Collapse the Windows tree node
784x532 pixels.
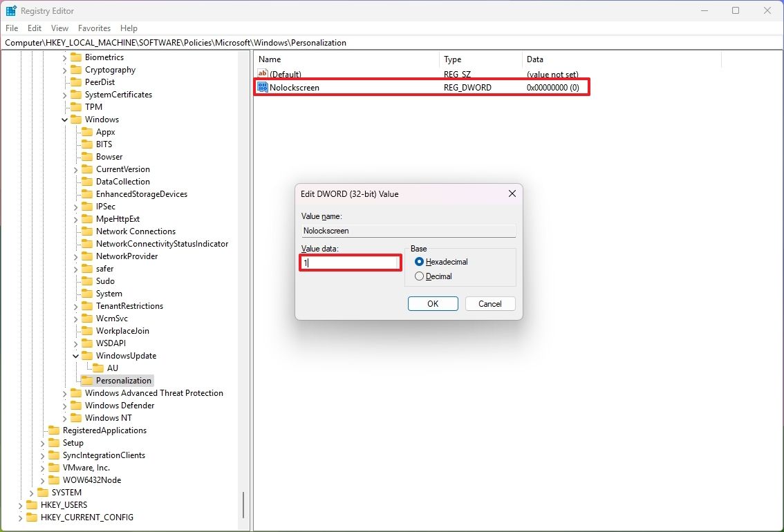click(64, 119)
